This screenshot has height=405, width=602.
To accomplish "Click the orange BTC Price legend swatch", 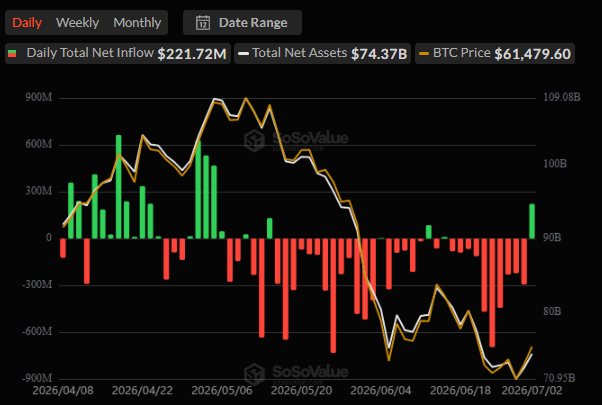I will [x=424, y=54].
